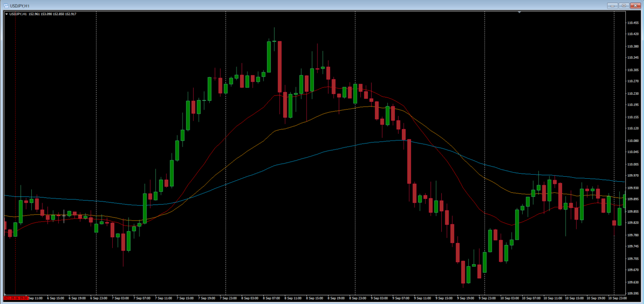Click the 110.455 price scale label
The width and height of the screenshot is (644, 304).
point(633,23)
